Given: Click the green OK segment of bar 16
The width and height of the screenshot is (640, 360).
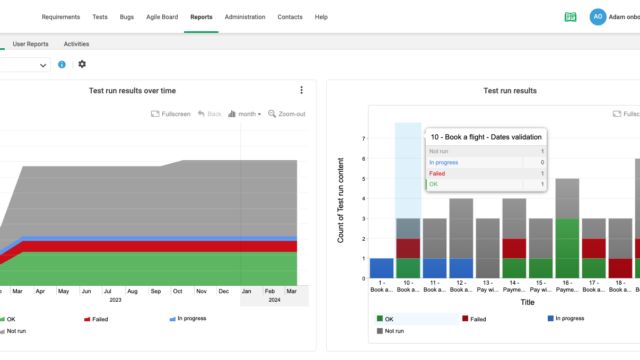Looking at the screenshot, I should (x=567, y=248).
